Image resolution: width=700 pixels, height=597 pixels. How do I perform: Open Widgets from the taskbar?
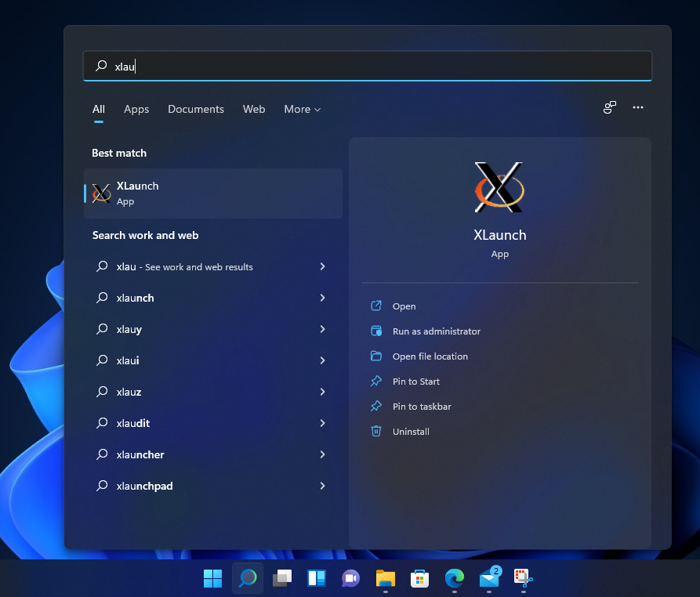pyautogui.click(x=317, y=578)
